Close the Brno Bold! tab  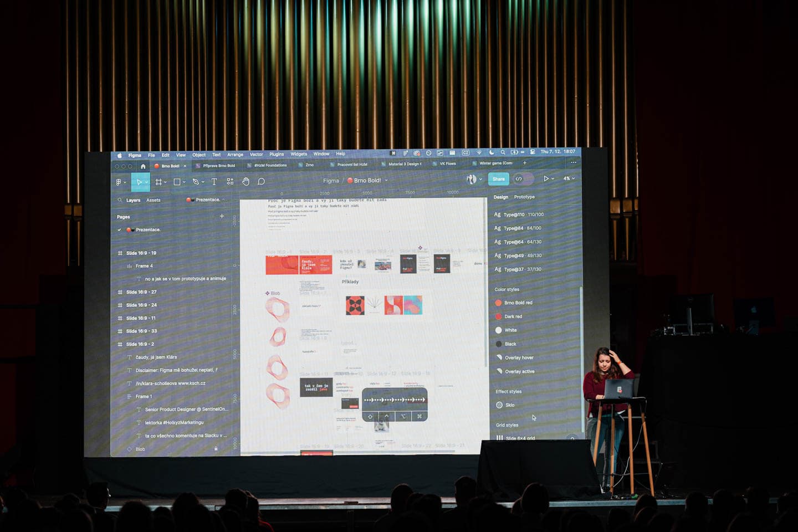(x=185, y=166)
